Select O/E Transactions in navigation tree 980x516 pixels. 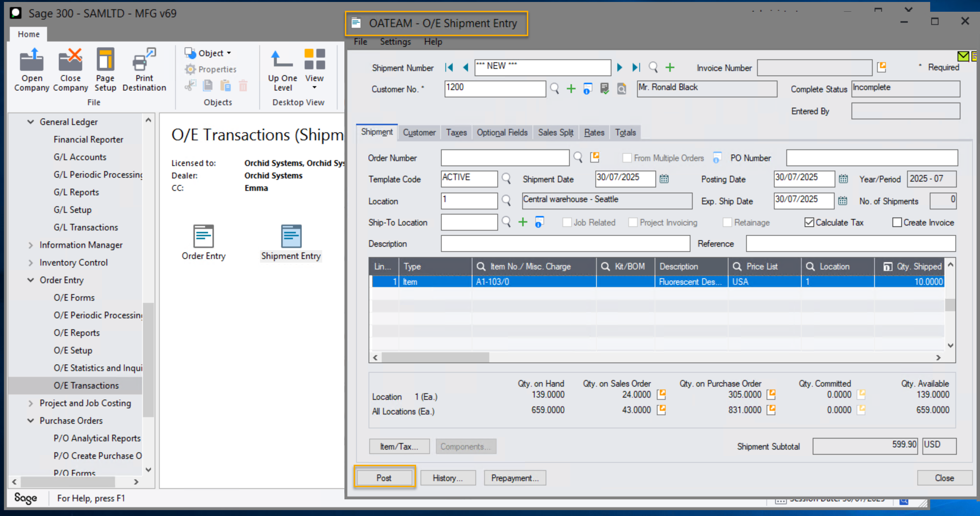(x=86, y=386)
